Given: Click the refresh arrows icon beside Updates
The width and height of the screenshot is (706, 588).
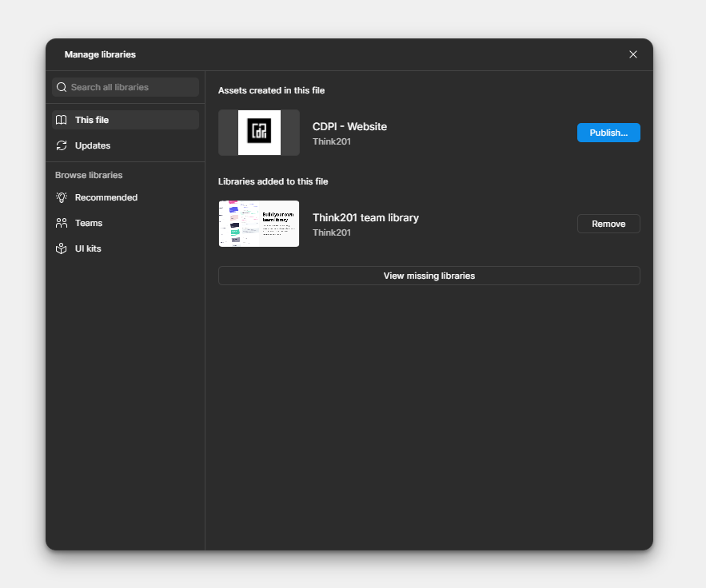Looking at the screenshot, I should click(62, 145).
